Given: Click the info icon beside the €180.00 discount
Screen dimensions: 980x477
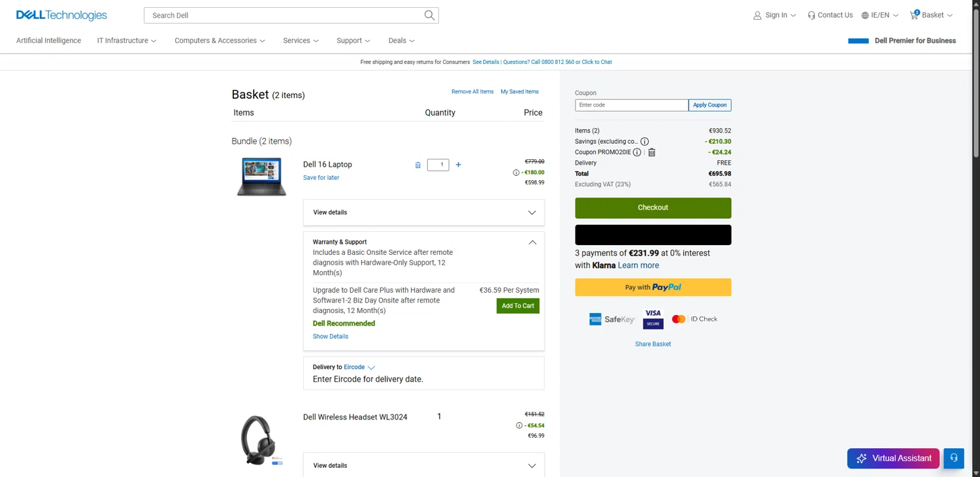Looking at the screenshot, I should pos(516,173).
